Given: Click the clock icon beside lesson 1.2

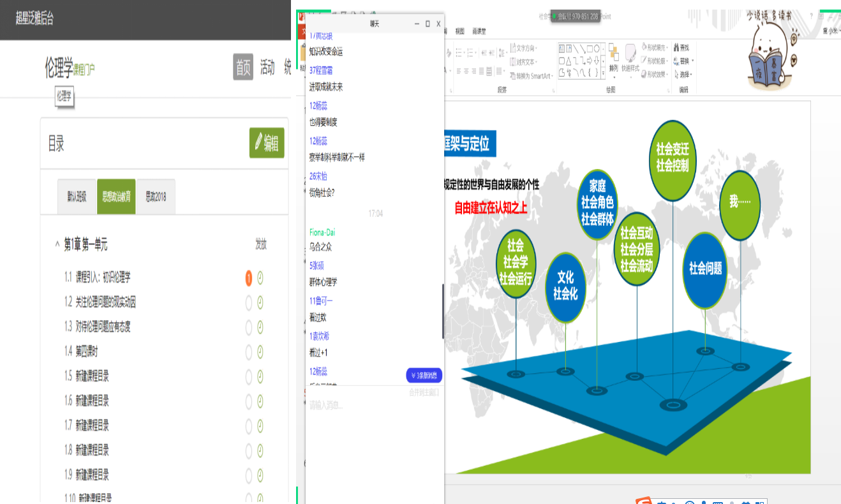Looking at the screenshot, I should tap(260, 302).
